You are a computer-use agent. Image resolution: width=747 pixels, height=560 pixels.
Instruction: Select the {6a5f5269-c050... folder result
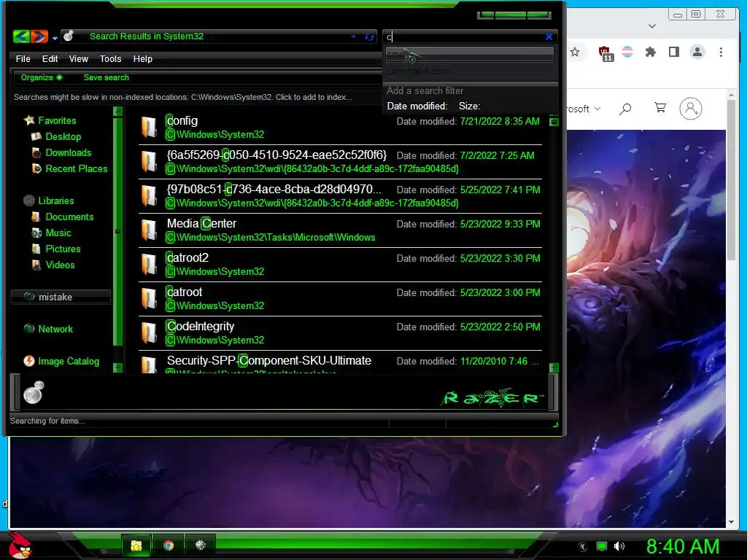tap(340, 162)
